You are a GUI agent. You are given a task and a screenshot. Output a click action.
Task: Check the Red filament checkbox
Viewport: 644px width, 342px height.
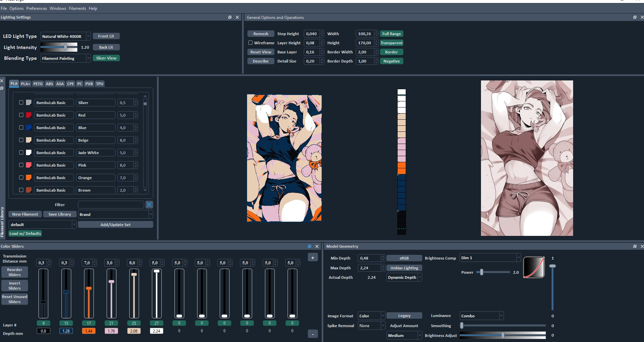click(21, 115)
